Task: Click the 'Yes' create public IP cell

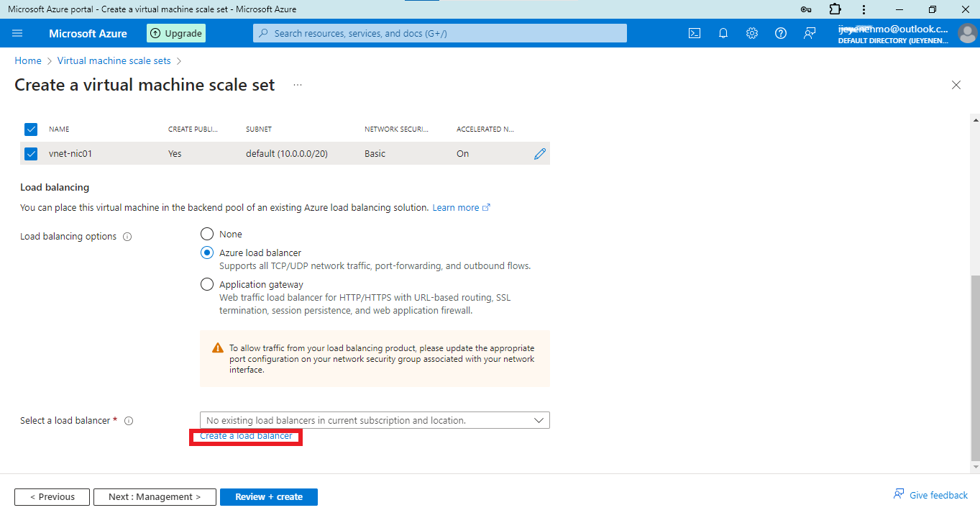Action: pyautogui.click(x=175, y=154)
